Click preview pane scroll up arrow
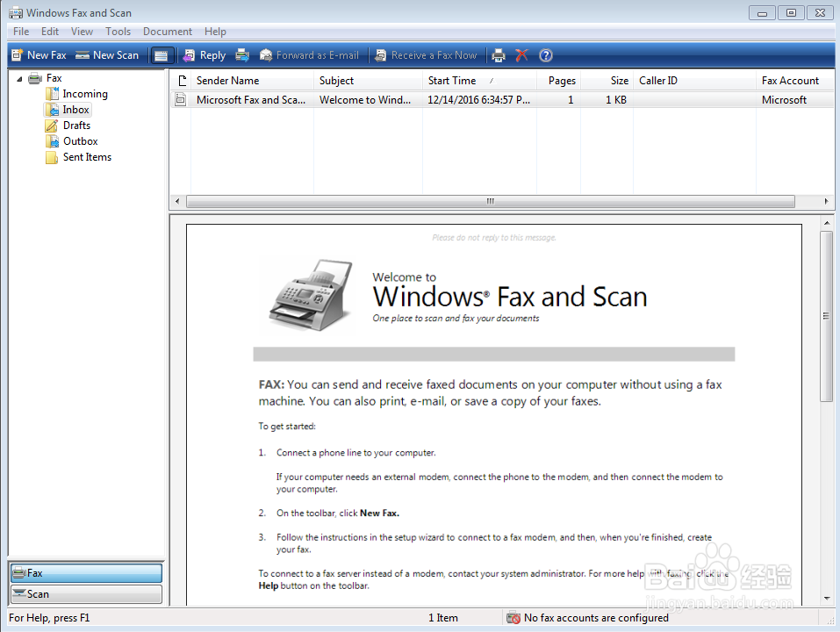 [x=827, y=222]
